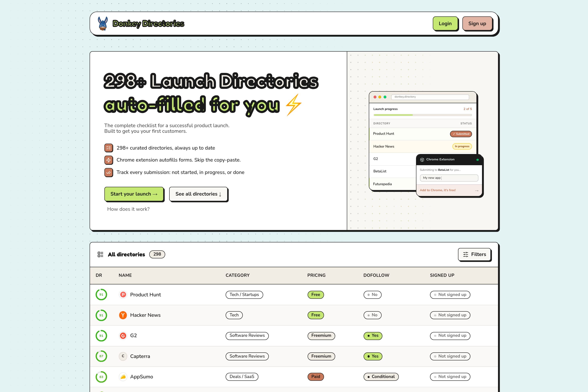Click the Submitted status badge for Product Hunt
Viewport: 588px width, 392px height.
point(461,134)
